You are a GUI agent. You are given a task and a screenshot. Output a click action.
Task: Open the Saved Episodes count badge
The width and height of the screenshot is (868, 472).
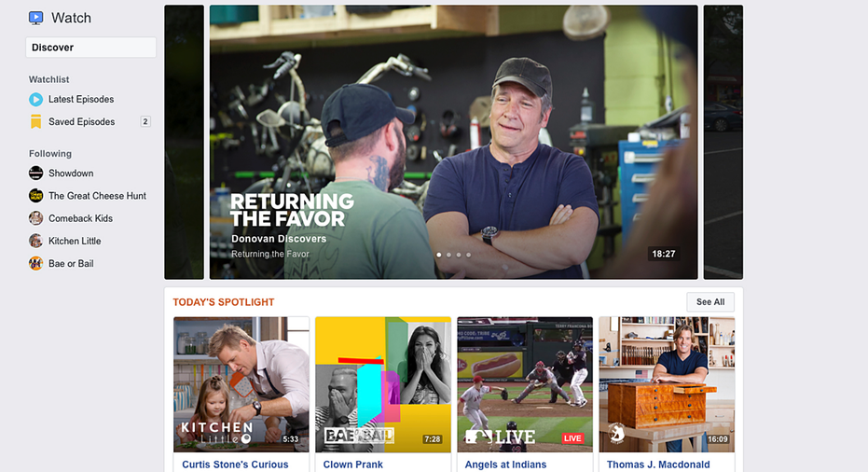(x=145, y=121)
